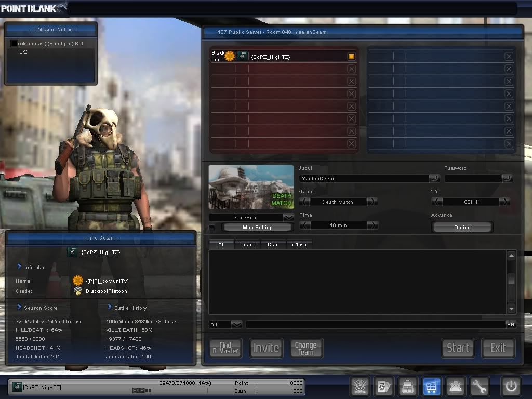Click the Point value 18230
Screen dimensions: 532x399
[x=295, y=383]
